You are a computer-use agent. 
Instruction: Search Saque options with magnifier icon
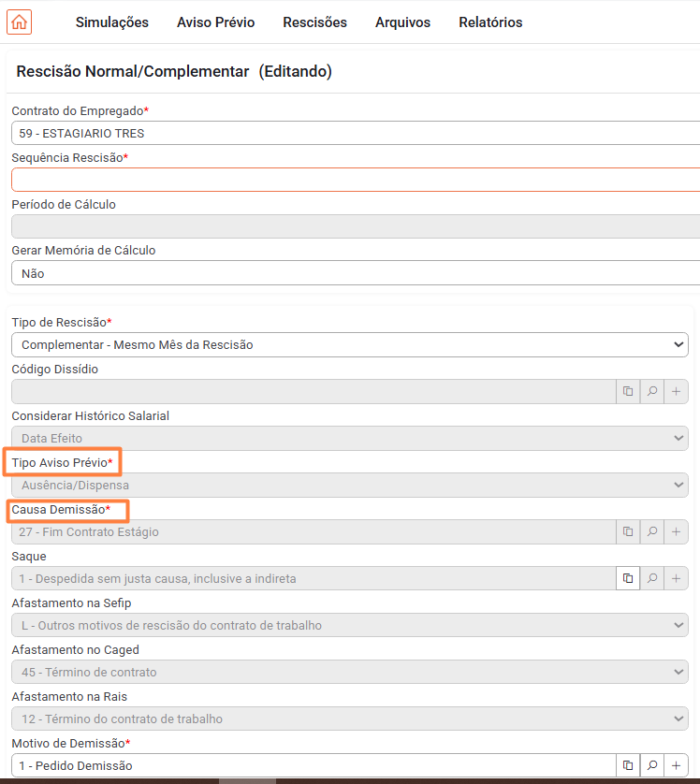point(652,578)
